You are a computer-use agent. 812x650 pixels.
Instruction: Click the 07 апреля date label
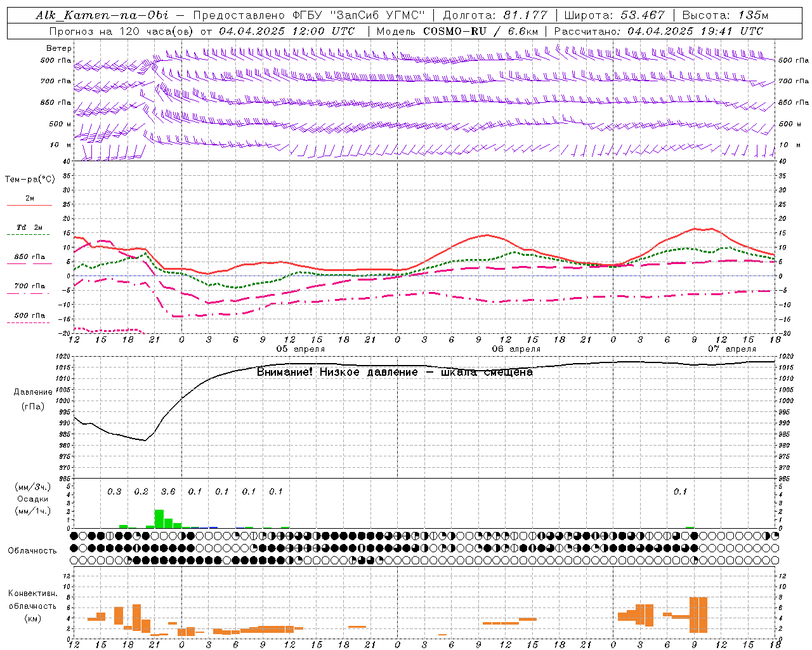732,349
